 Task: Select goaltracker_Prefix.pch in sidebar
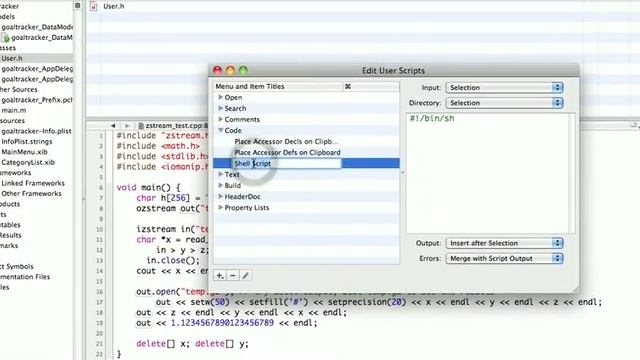[x=37, y=100]
